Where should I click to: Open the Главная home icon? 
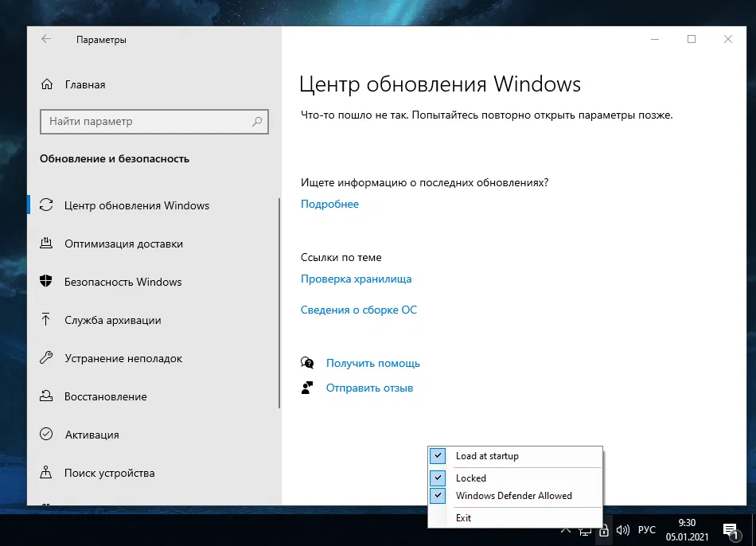click(47, 84)
